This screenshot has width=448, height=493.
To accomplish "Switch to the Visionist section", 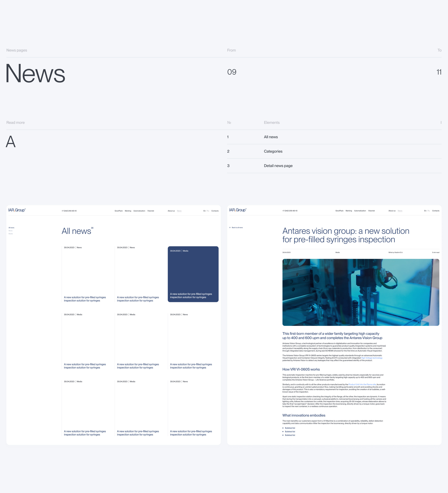I will pyautogui.click(x=151, y=211).
